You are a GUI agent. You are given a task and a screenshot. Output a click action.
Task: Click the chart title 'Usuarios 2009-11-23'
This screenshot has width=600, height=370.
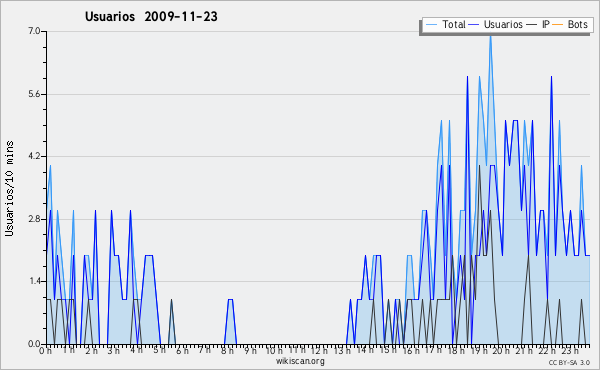151,17
